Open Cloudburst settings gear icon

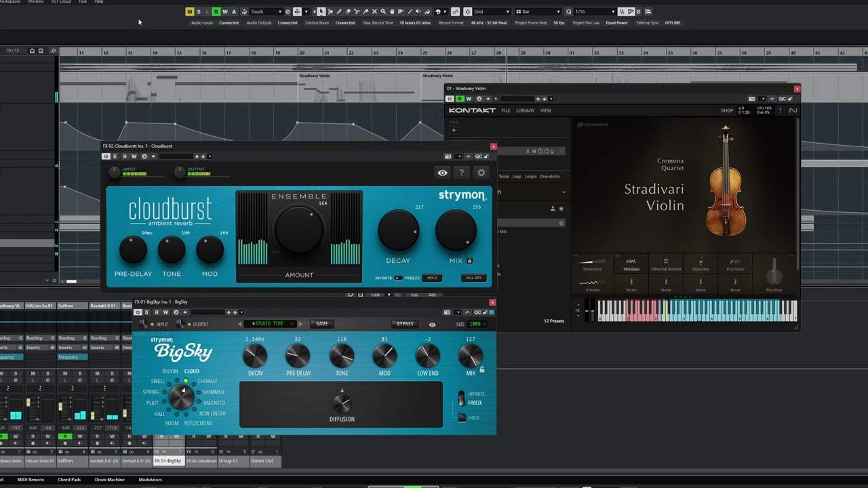click(x=481, y=173)
